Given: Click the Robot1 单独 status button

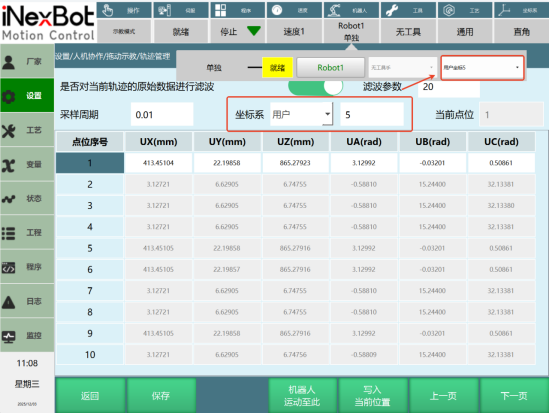Looking at the screenshot, I should (x=351, y=32).
